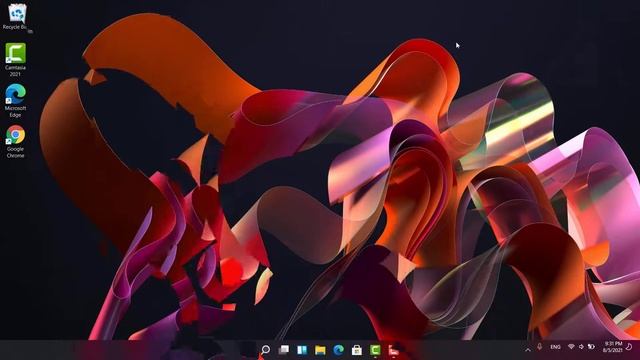Open ENG language input switcher
This screenshot has width=640, height=360.
click(555, 347)
